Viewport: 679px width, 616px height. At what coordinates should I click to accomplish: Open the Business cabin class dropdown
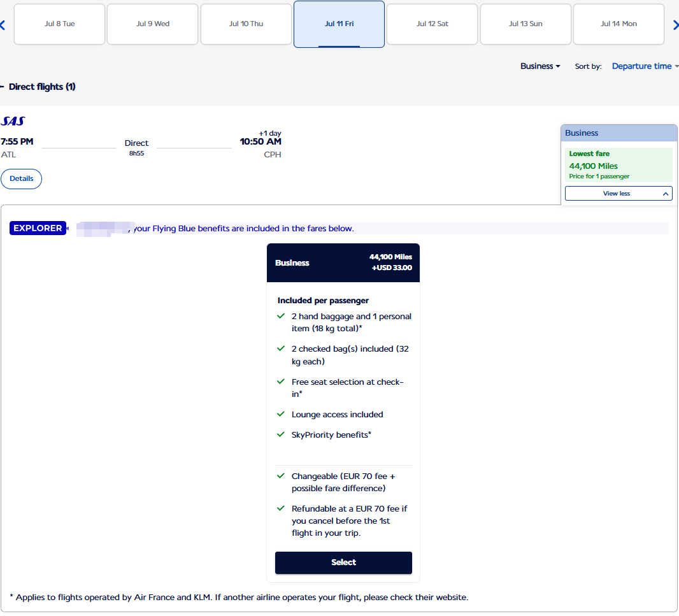click(540, 66)
